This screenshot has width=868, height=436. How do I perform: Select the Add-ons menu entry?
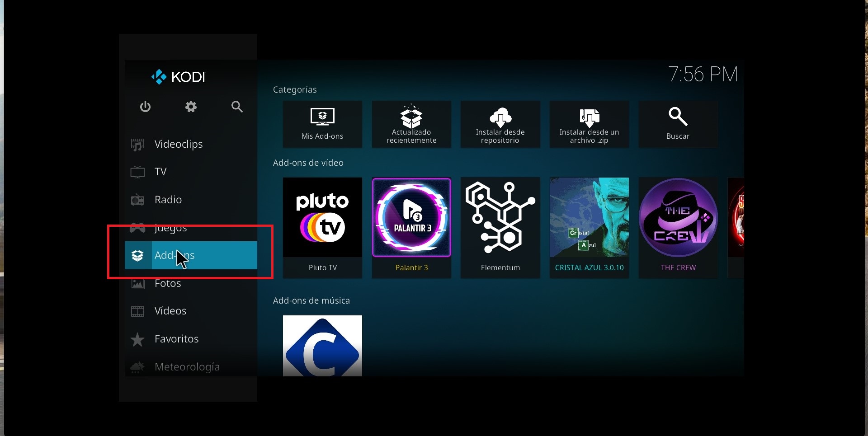(190, 255)
